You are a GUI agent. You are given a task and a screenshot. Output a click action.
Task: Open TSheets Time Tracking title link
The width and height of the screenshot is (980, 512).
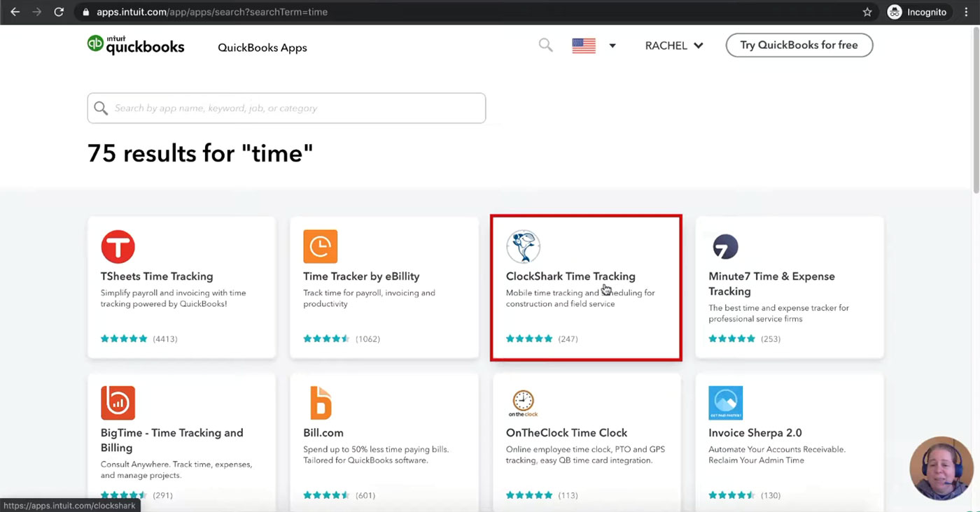click(x=157, y=276)
